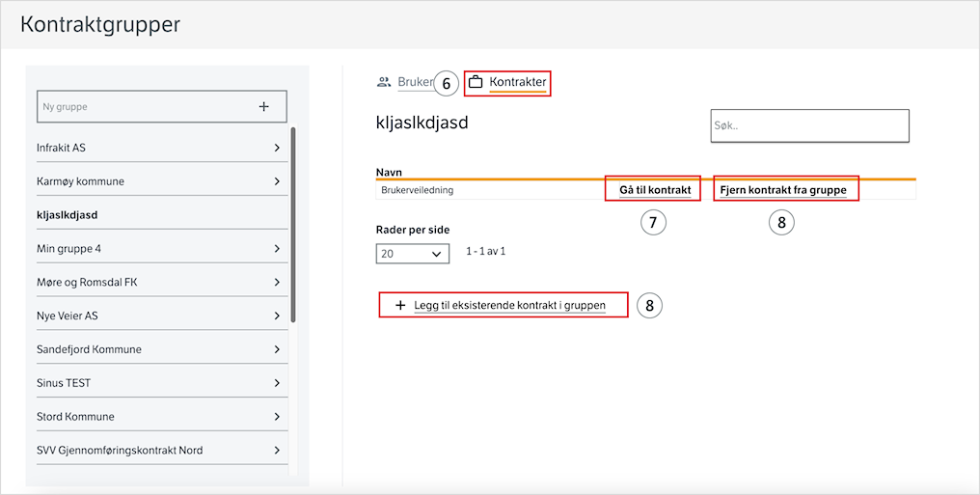
Task: Click the plus icon in Ny gruppe field
Action: 263,107
